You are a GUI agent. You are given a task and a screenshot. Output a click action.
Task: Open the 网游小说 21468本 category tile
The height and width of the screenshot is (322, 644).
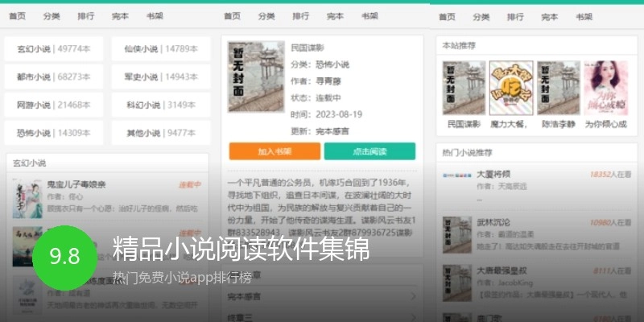(54, 105)
